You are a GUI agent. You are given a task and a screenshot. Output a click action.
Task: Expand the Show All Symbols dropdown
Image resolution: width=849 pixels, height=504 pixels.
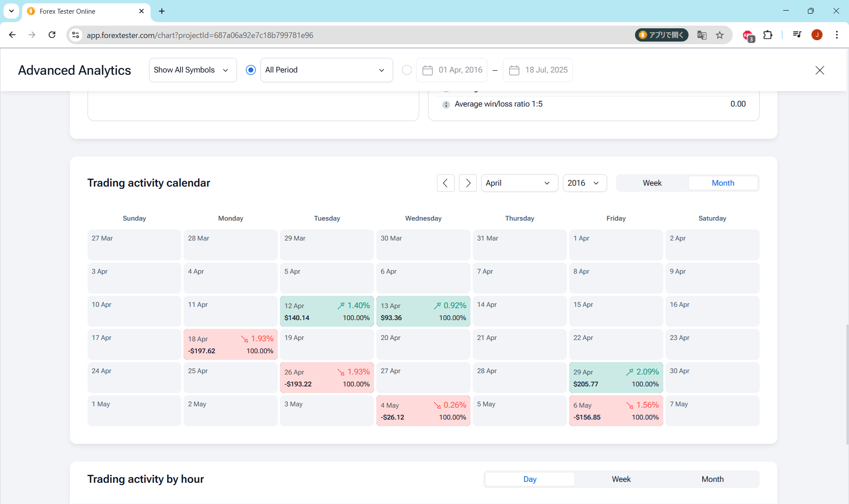tap(193, 70)
